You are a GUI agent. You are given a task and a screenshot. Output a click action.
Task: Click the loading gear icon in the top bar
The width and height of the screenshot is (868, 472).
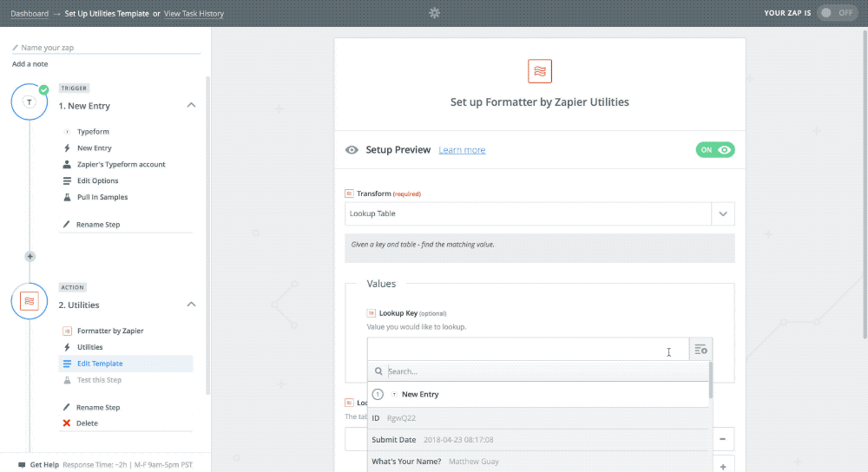434,13
